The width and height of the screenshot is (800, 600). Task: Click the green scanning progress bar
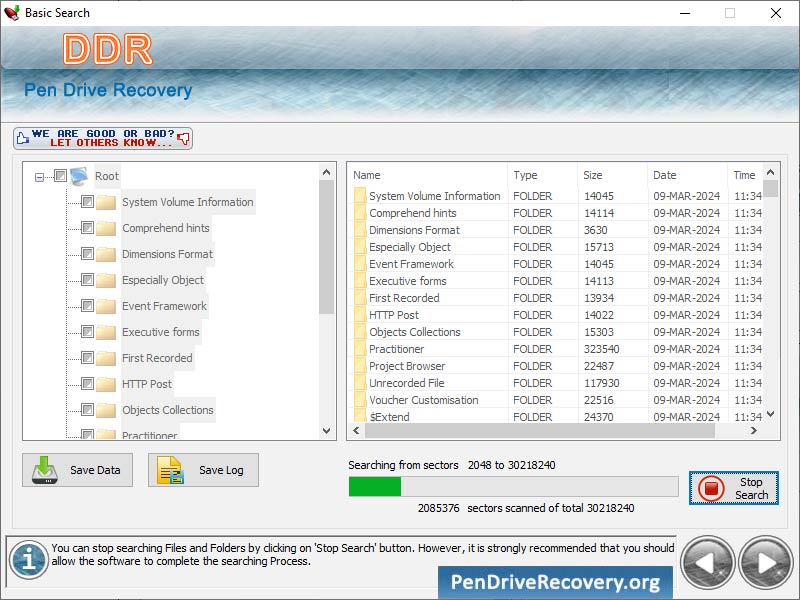pos(374,487)
